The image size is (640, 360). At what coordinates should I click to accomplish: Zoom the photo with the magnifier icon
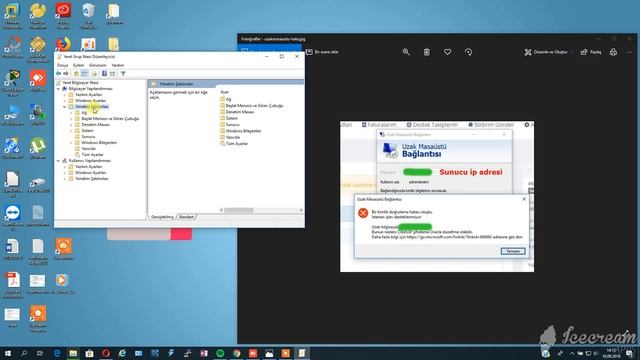click(406, 52)
